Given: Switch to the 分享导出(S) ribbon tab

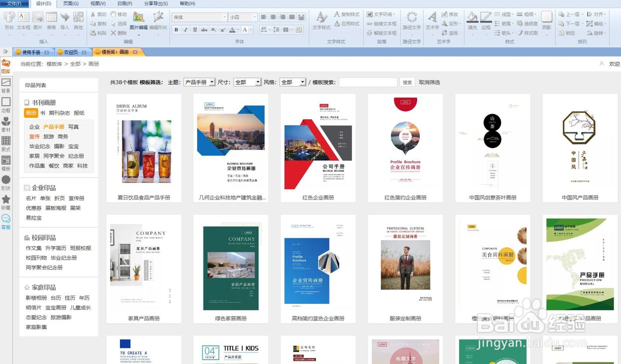Looking at the screenshot, I should 156,3.
